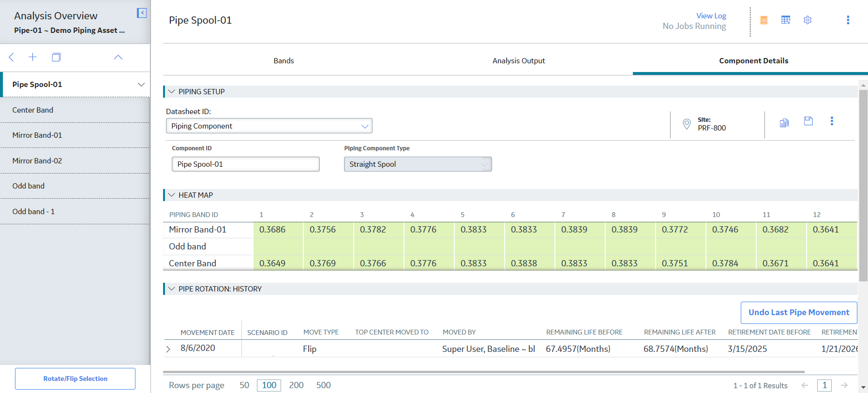The height and width of the screenshot is (393, 868).
Task: Sort by MOVEMENT DATE column header
Action: coord(207,333)
